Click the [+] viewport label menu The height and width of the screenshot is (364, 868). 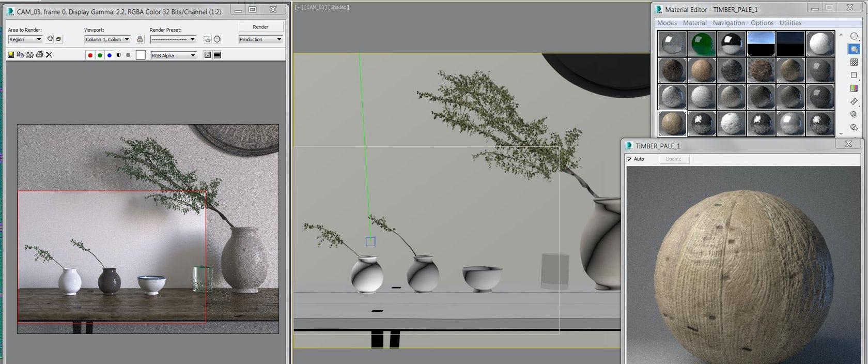click(x=299, y=7)
